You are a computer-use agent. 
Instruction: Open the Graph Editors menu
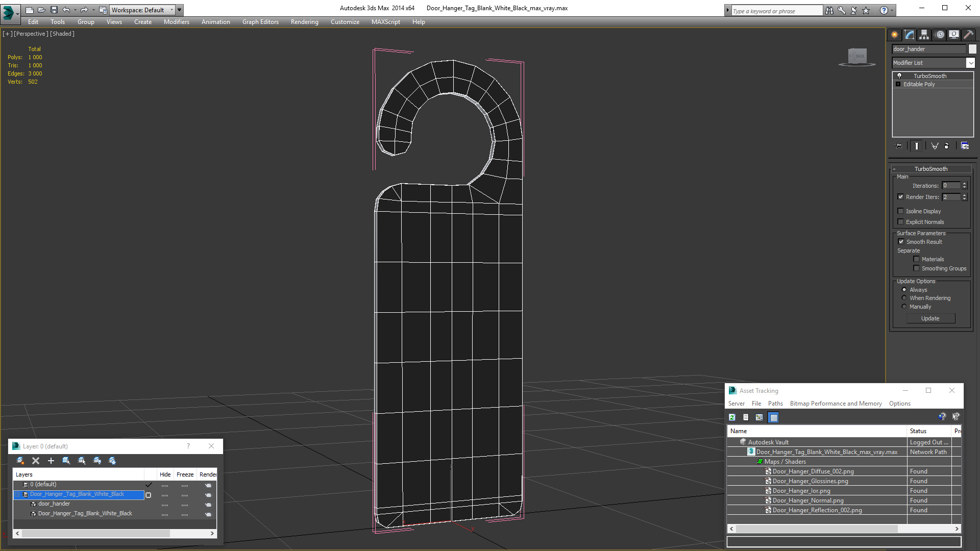pos(260,22)
